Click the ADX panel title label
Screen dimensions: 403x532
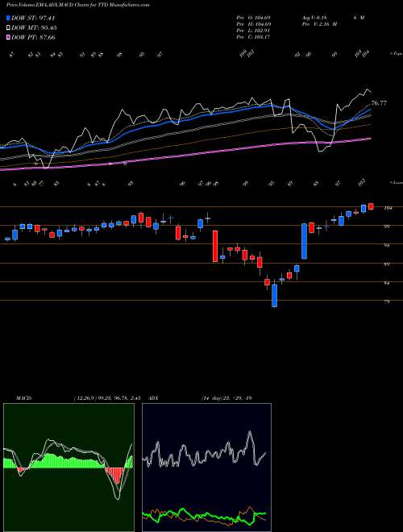[x=154, y=398]
